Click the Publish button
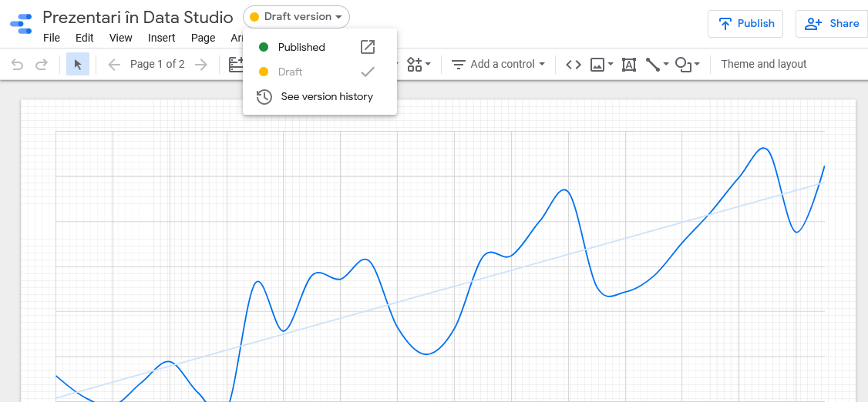Viewport: 868px width, 402px height. (745, 24)
